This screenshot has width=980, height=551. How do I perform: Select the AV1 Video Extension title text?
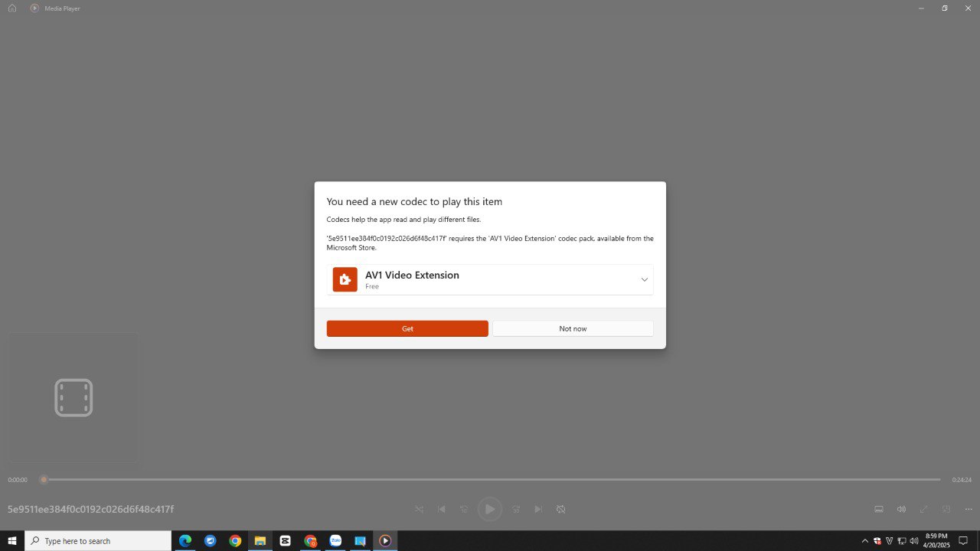click(x=412, y=275)
